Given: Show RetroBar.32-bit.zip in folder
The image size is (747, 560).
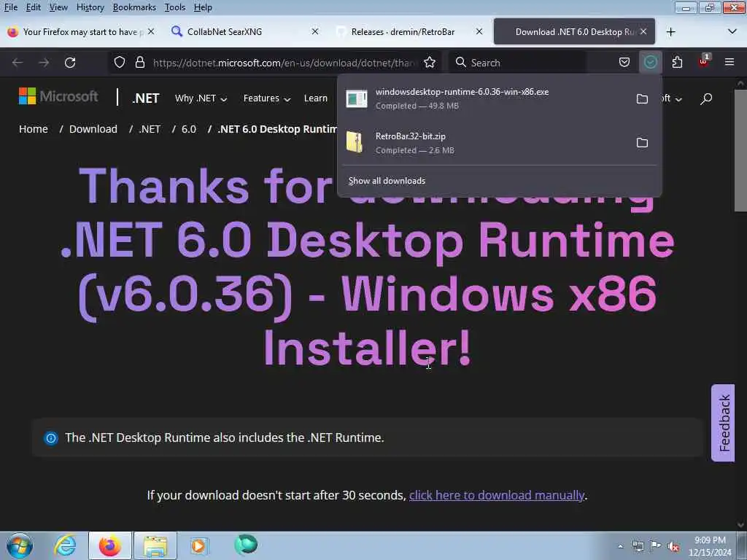Looking at the screenshot, I should pyautogui.click(x=642, y=142).
